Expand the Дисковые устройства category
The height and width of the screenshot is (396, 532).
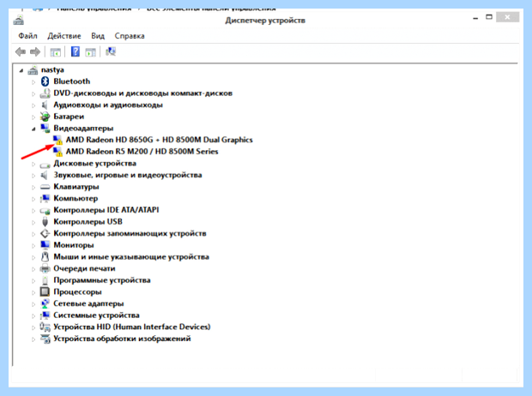pos(33,164)
